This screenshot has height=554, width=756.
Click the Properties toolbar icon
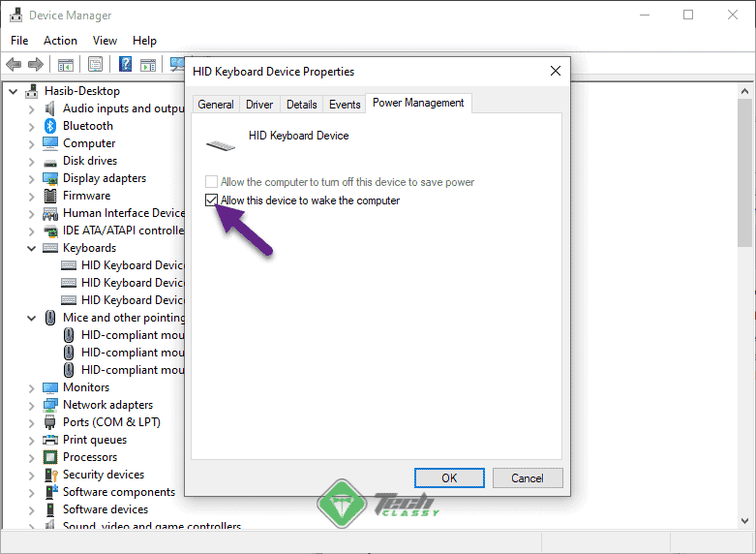(x=96, y=64)
